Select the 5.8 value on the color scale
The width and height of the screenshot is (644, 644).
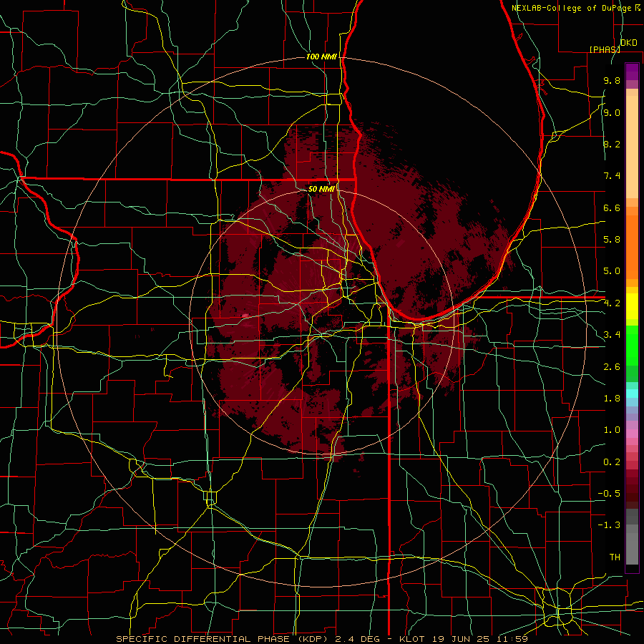pyautogui.click(x=612, y=240)
